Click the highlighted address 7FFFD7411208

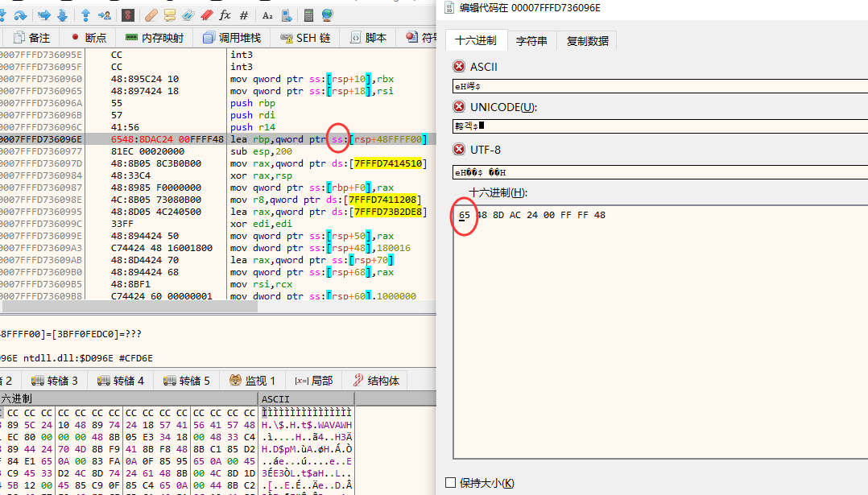point(382,199)
